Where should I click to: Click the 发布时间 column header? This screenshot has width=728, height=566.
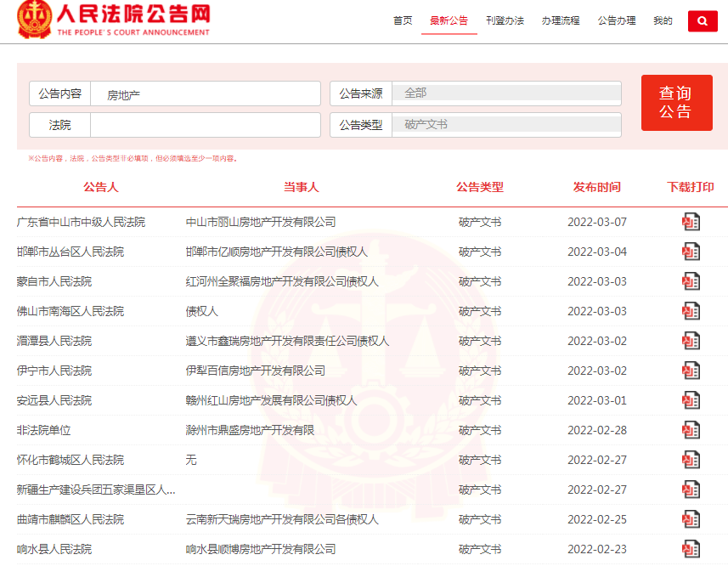597,187
